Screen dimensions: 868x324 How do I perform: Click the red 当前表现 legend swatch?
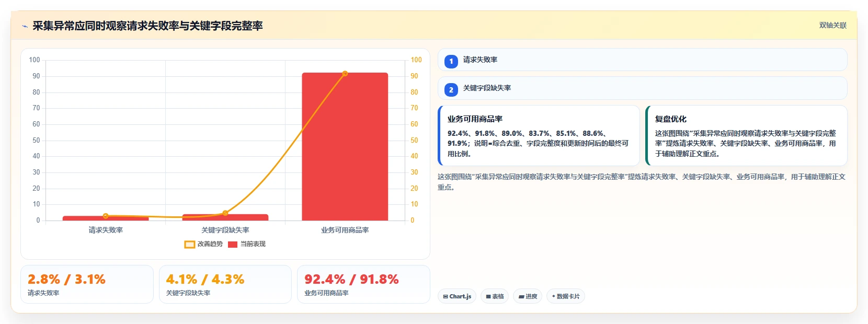(233, 245)
